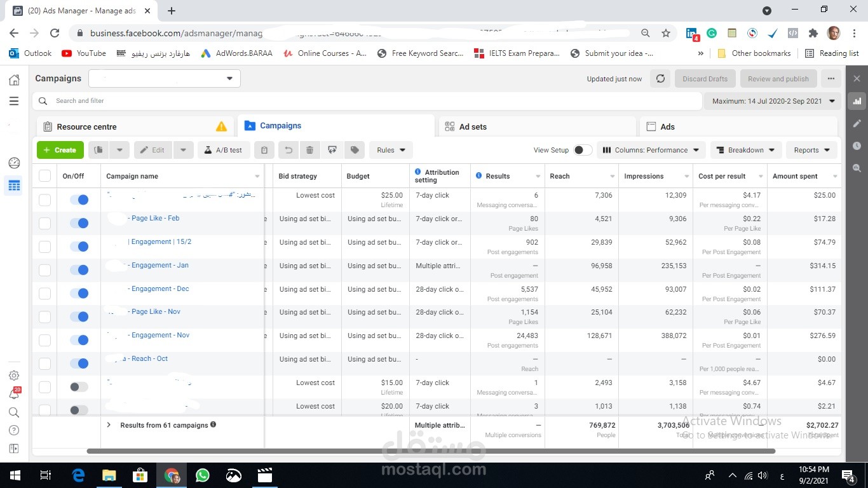The height and width of the screenshot is (488, 868).
Task: Open the hamburger menu in left sidebar
Action: coord(14,101)
